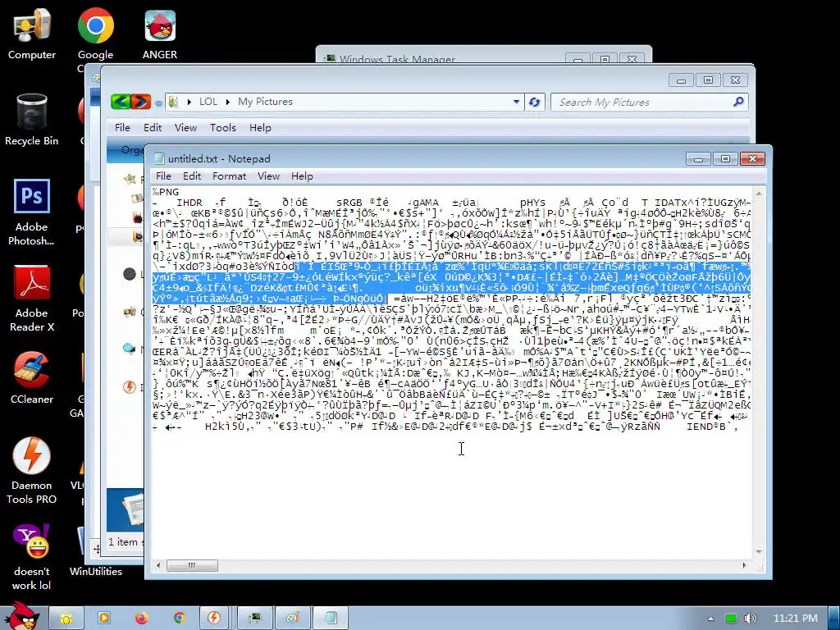Open the CCleaner desktop icon
The image size is (840, 630).
32,378
